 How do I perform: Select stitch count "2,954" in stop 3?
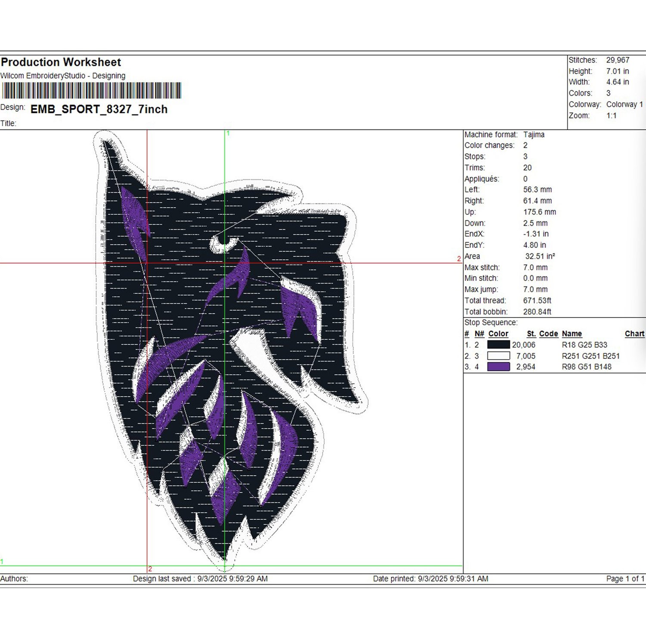point(526,367)
